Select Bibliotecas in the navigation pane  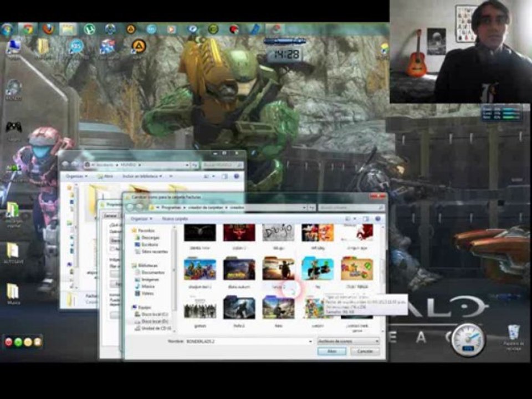[x=145, y=265]
